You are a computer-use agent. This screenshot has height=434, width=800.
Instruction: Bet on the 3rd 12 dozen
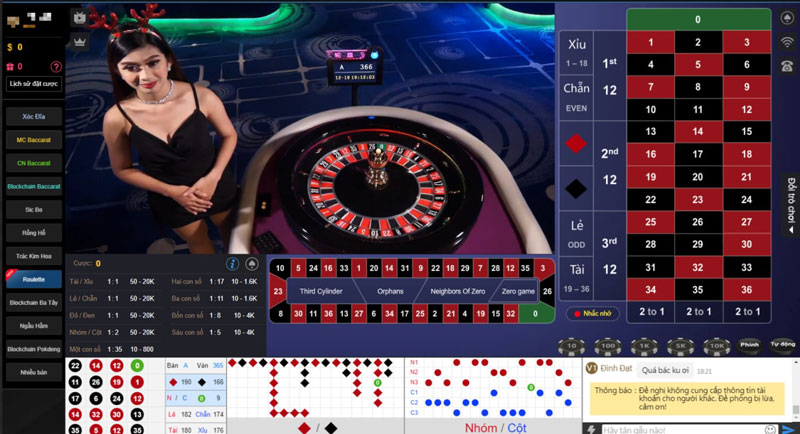[610, 256]
